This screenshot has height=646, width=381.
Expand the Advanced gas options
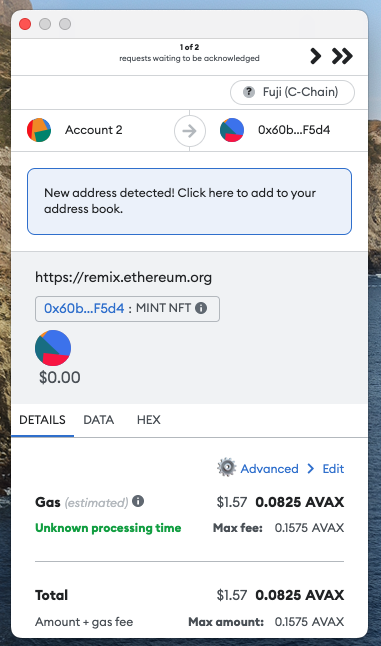coord(269,469)
